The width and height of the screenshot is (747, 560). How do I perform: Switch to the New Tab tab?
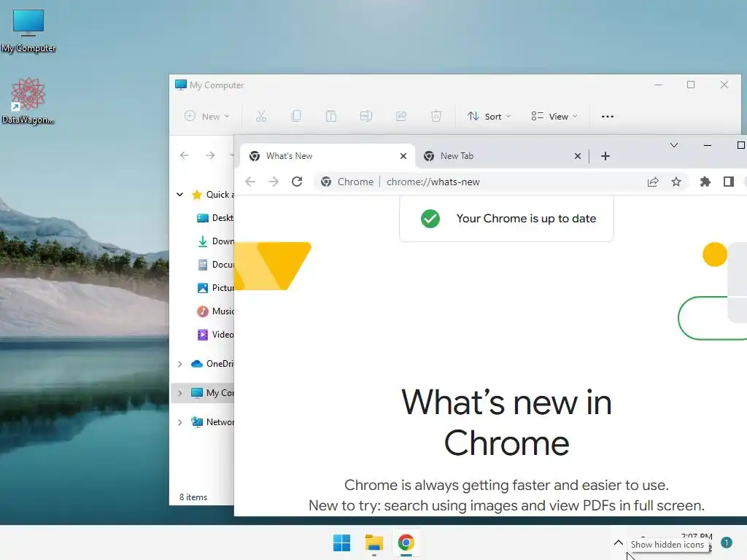pos(502,156)
